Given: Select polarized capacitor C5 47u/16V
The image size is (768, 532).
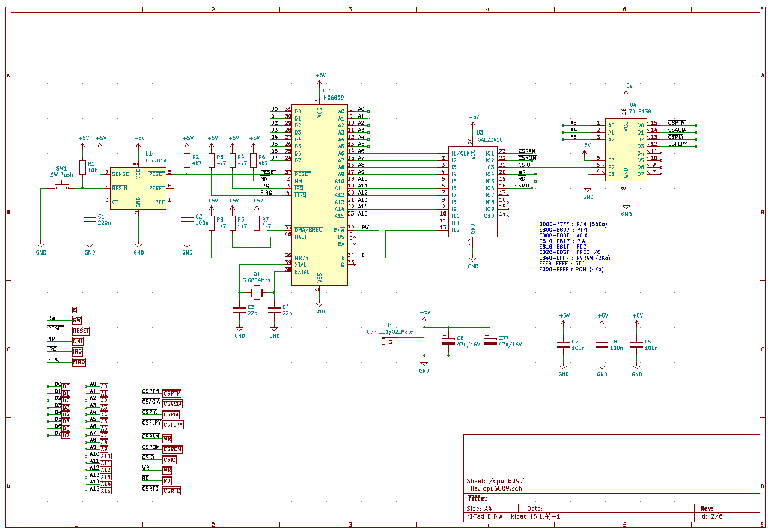Looking at the screenshot, I should click(x=448, y=340).
